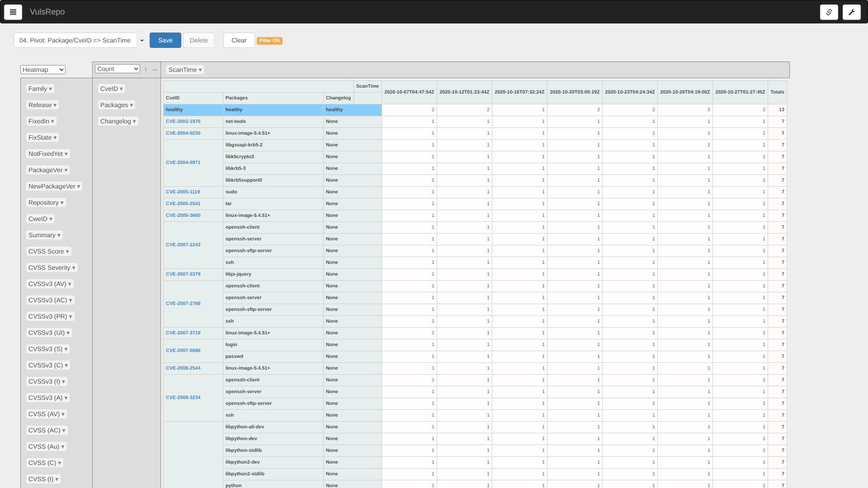This screenshot has height=488, width=868.
Task: Open the CVE-2007-2243 link
Action: click(183, 245)
